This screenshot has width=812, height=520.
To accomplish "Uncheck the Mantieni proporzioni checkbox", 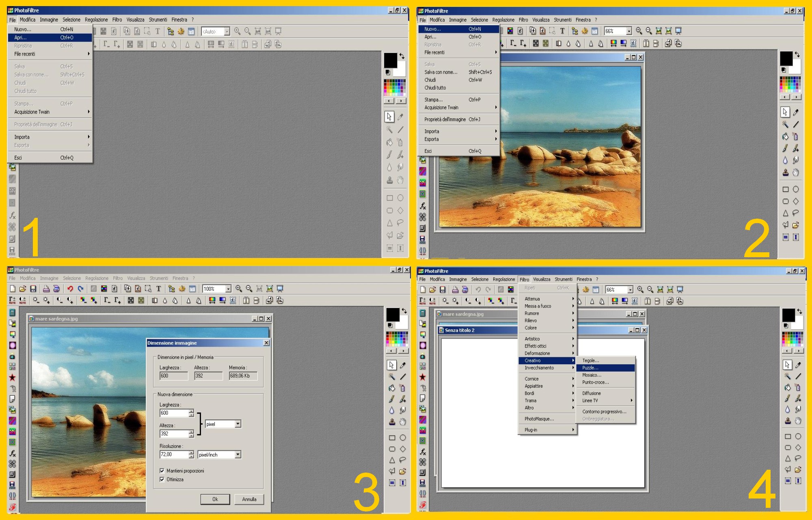I will [162, 471].
